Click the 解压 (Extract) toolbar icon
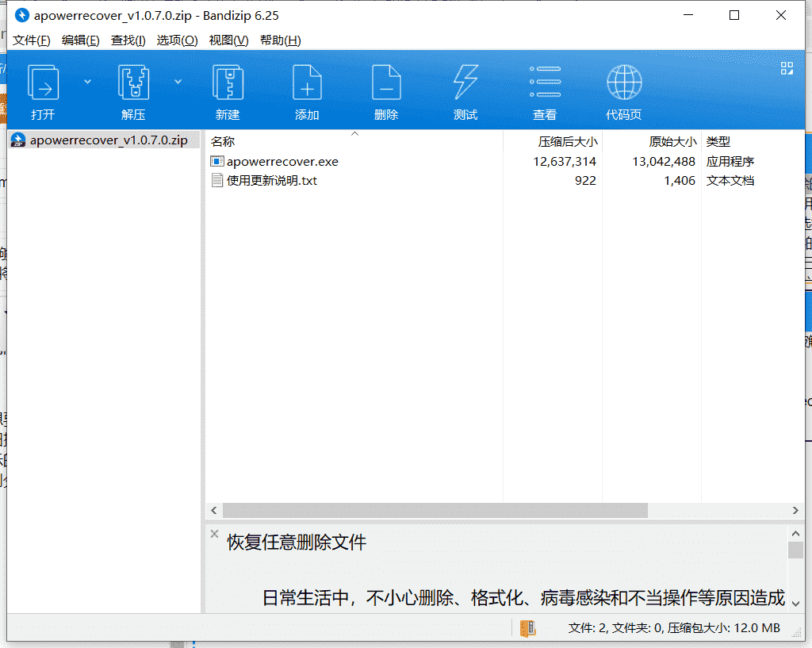 pos(133,82)
